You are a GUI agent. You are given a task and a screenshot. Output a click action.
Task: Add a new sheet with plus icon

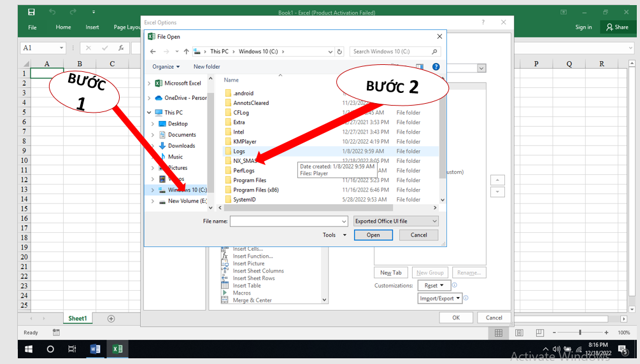point(111,318)
